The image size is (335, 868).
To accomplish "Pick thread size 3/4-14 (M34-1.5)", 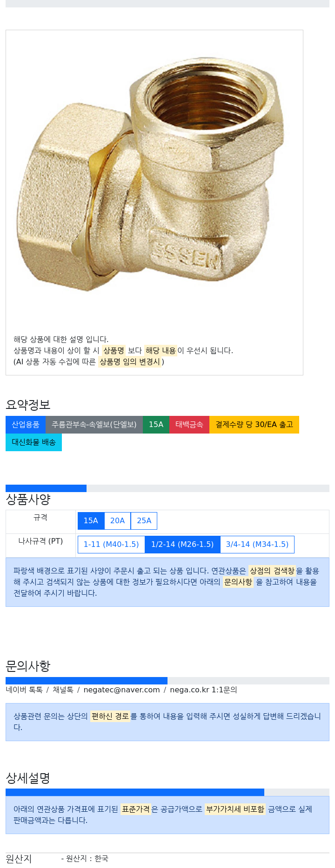I will (x=257, y=545).
